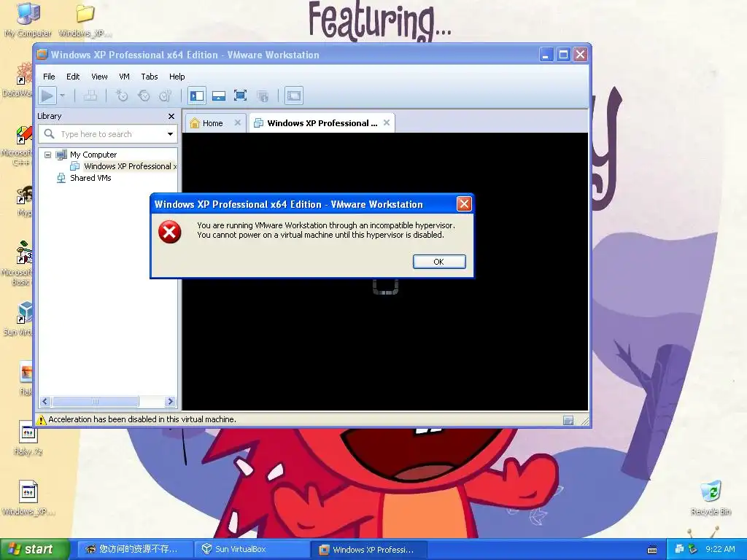Image resolution: width=747 pixels, height=560 pixels.
Task: Toggle the Show Library toolbar icon
Action: pos(196,96)
